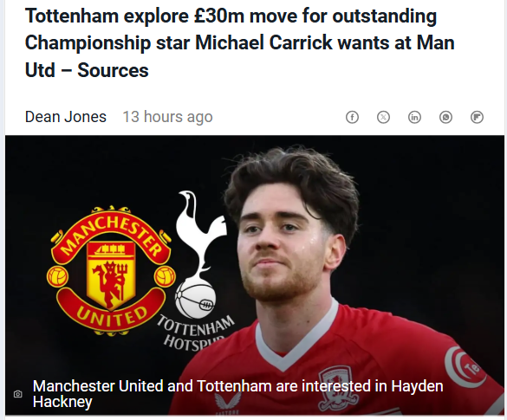The image size is (507, 420).
Task: Share the article via WhatsApp
Action: (x=445, y=117)
